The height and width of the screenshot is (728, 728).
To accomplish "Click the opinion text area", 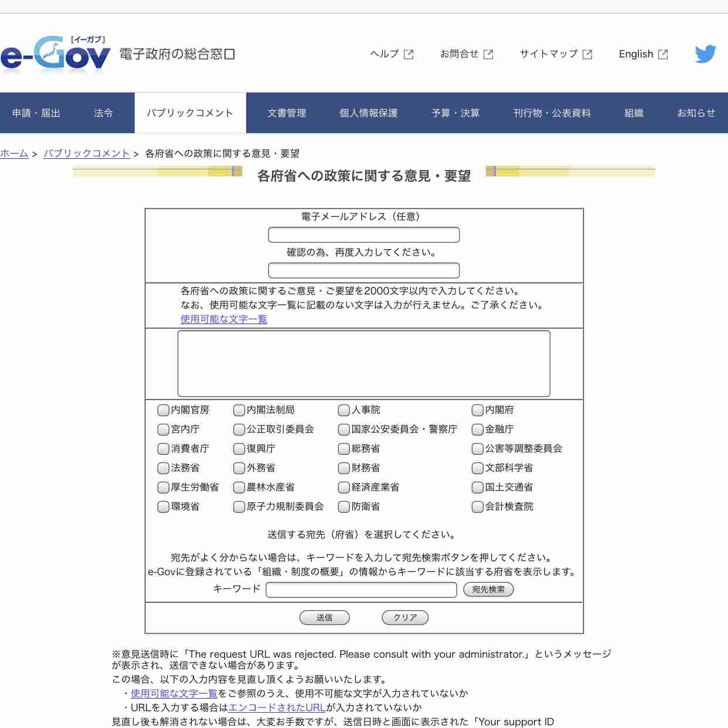I will coord(364,363).
